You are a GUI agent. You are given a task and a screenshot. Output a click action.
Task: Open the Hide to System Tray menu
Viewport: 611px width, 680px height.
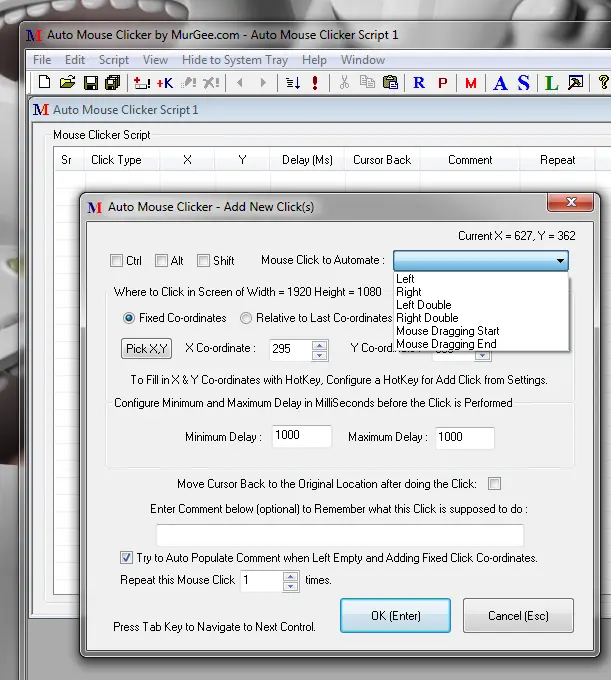[x=235, y=60]
